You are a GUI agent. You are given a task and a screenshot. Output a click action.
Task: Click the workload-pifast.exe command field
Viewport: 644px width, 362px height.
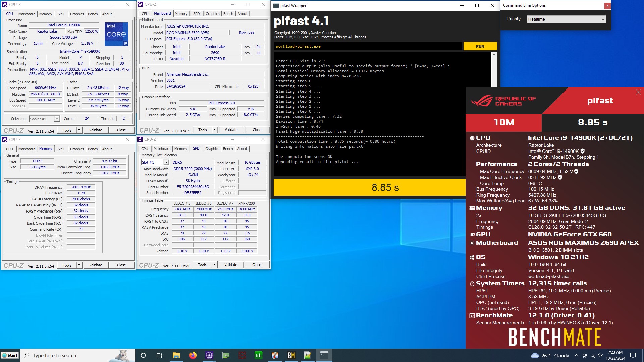point(368,46)
